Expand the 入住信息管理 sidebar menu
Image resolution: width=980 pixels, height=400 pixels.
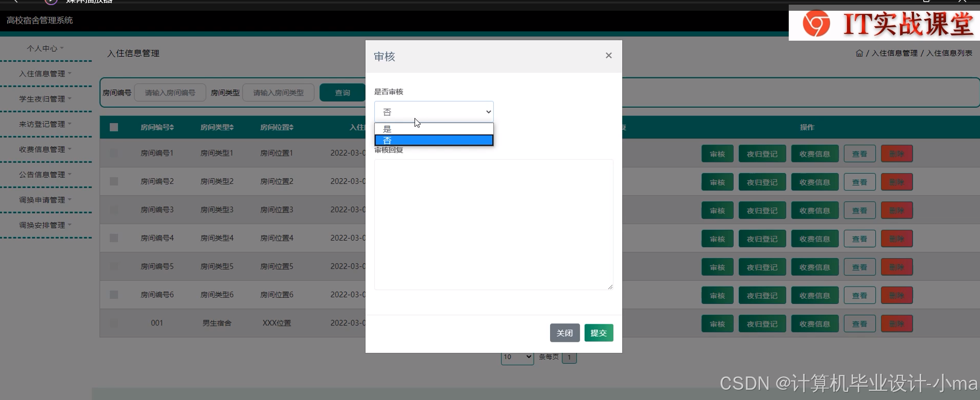click(x=45, y=74)
